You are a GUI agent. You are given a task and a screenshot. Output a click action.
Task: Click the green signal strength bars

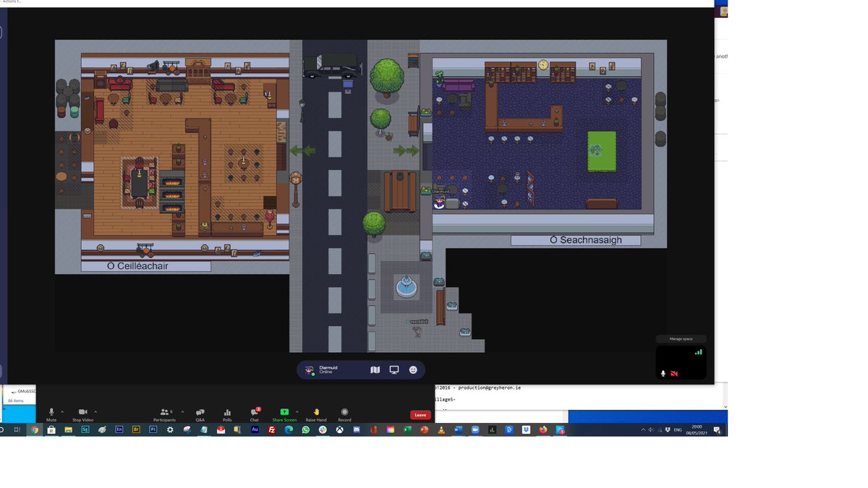698,352
